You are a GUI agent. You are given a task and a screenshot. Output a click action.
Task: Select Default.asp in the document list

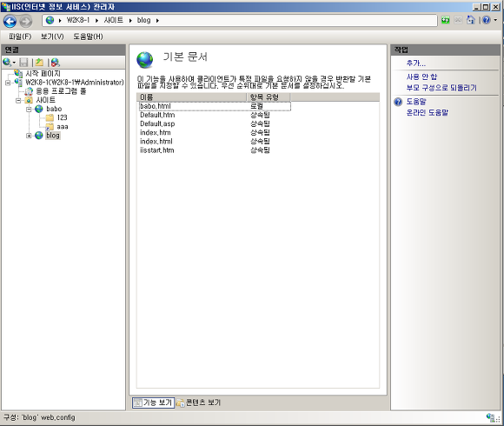click(215, 123)
